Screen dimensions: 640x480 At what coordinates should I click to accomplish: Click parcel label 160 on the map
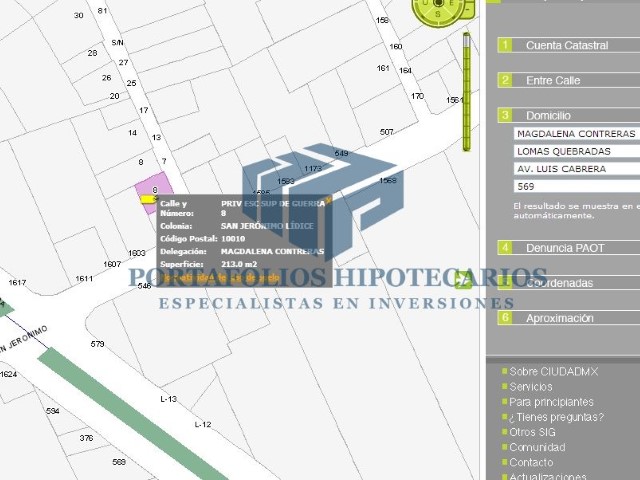396,47
